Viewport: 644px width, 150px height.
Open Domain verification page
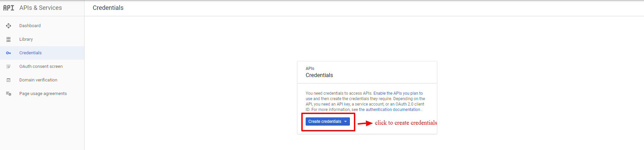(x=42, y=80)
